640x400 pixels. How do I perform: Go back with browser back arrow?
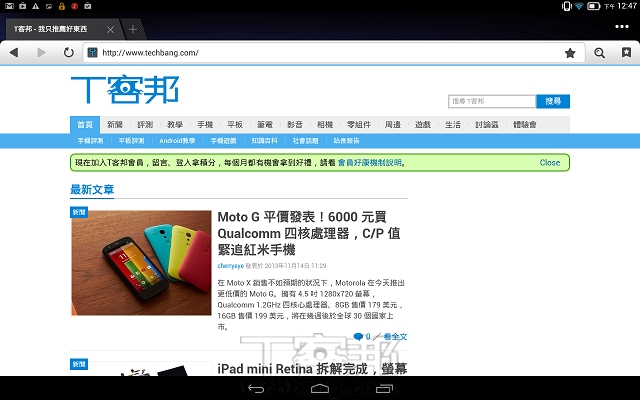coord(14,52)
